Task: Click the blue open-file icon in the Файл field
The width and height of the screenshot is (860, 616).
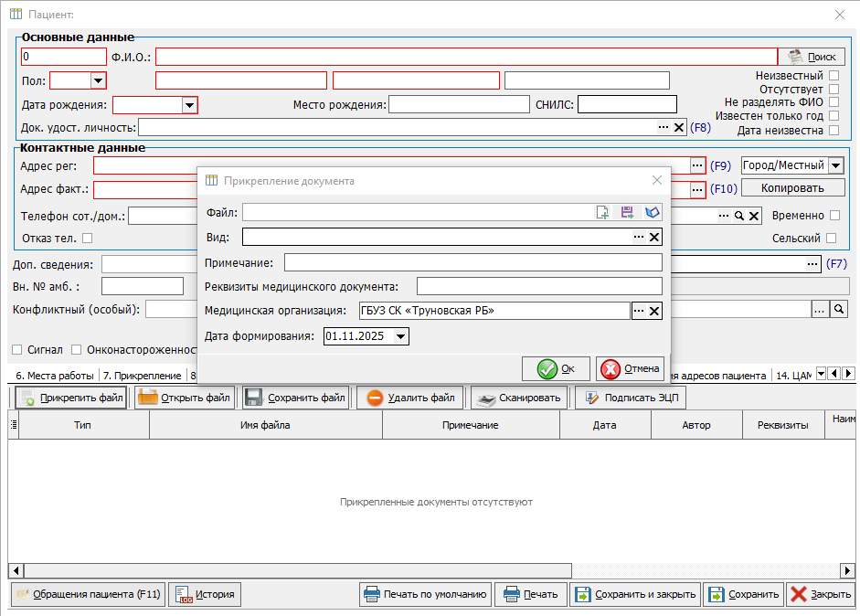Action: pos(652,212)
